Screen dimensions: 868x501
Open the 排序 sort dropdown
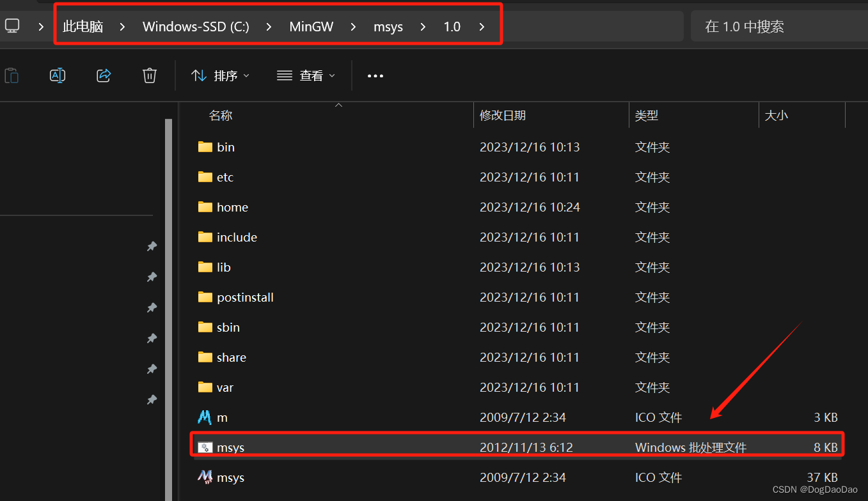pos(220,75)
